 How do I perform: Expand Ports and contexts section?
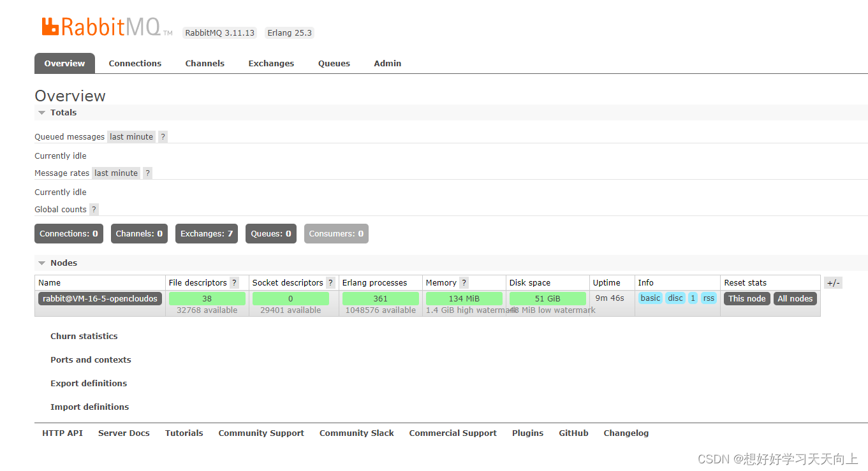point(91,360)
